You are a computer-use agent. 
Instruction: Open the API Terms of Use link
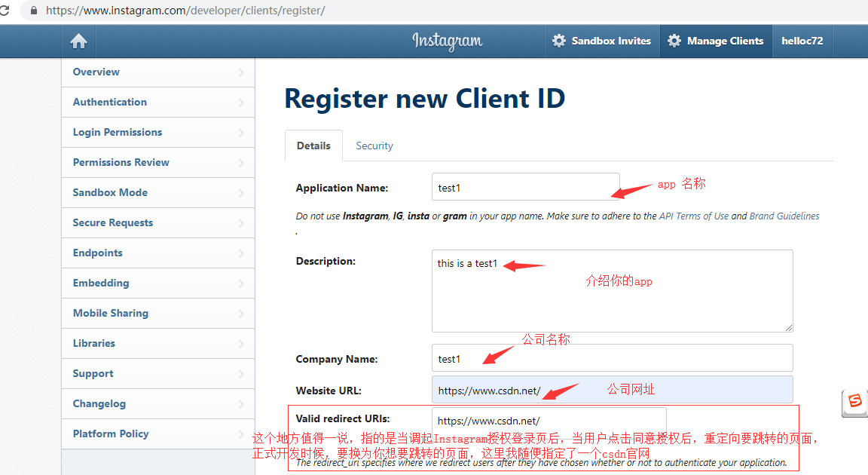(x=694, y=216)
